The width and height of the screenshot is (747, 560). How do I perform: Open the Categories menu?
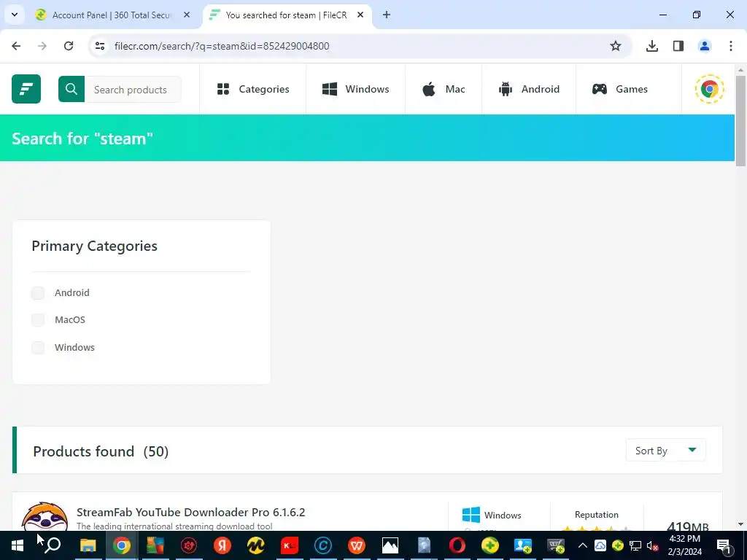[x=253, y=89]
